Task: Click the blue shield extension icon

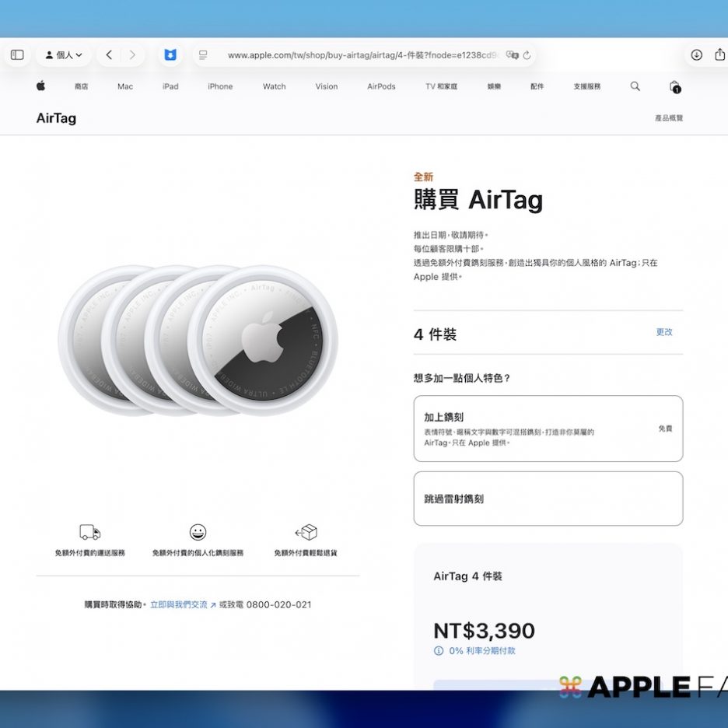Action: 170,55
